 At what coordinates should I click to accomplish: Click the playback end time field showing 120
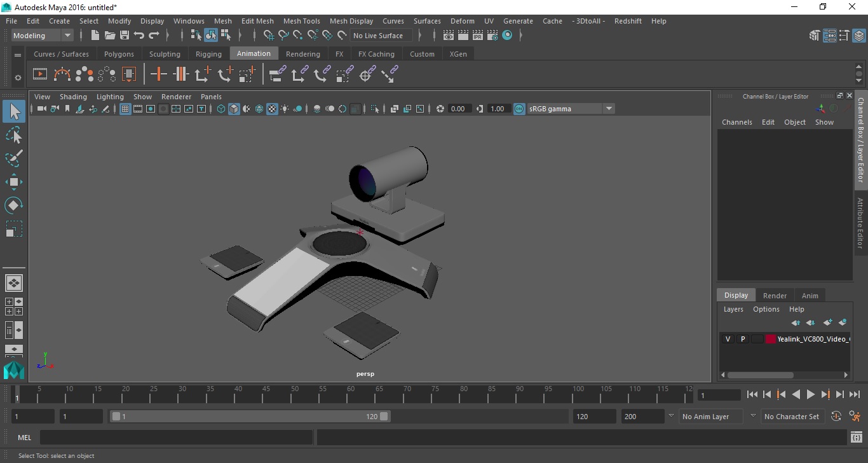point(593,417)
